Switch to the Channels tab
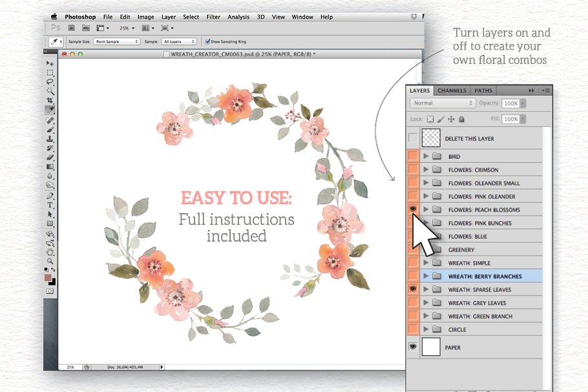The height and width of the screenshot is (392, 588). 450,91
